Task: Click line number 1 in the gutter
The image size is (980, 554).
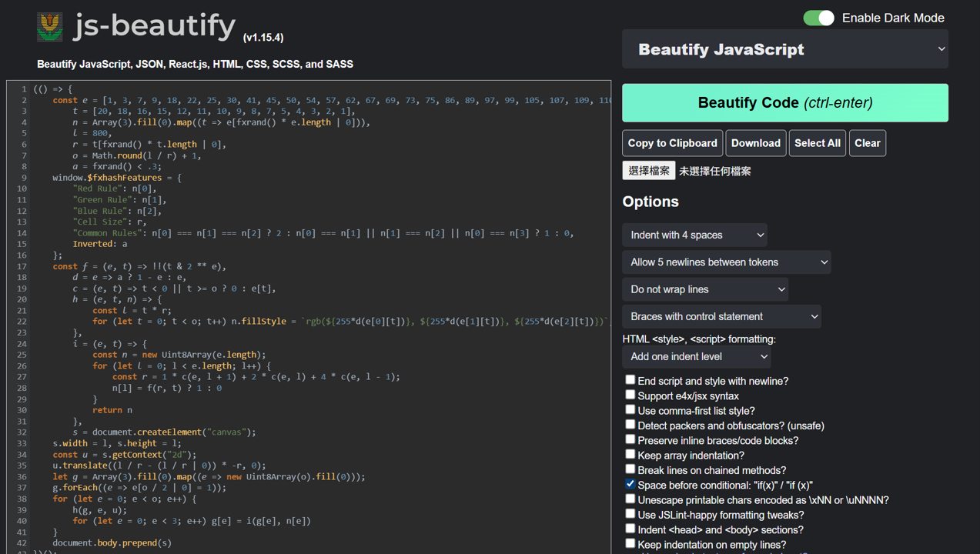Action: click(24, 89)
